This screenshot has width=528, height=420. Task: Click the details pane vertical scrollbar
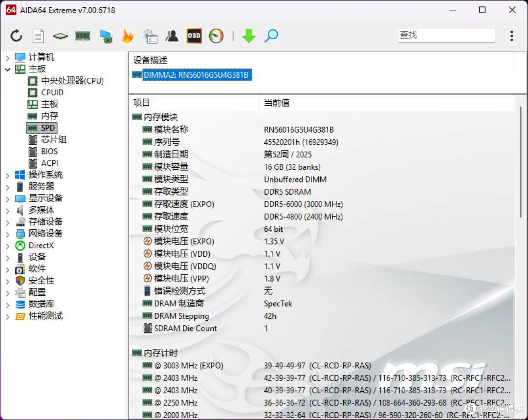pyautogui.click(x=521, y=162)
